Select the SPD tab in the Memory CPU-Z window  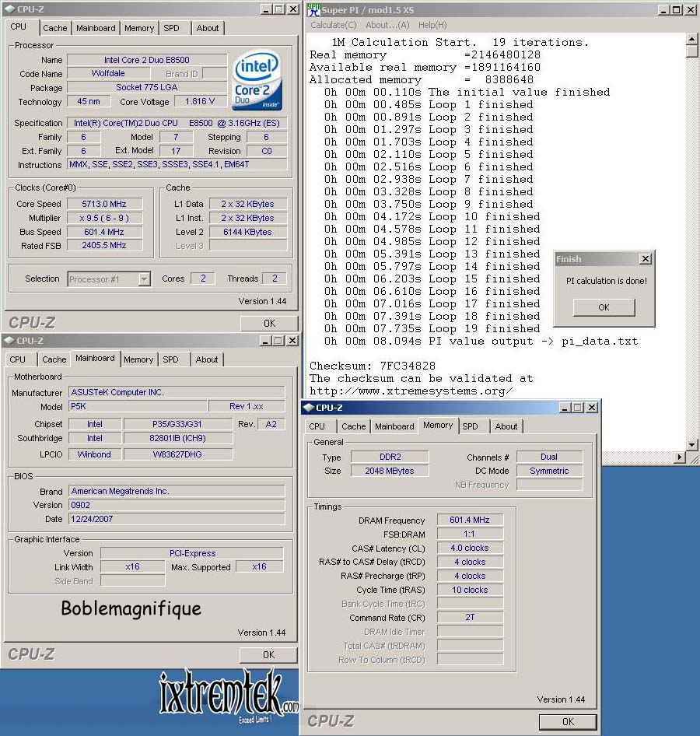click(x=470, y=426)
